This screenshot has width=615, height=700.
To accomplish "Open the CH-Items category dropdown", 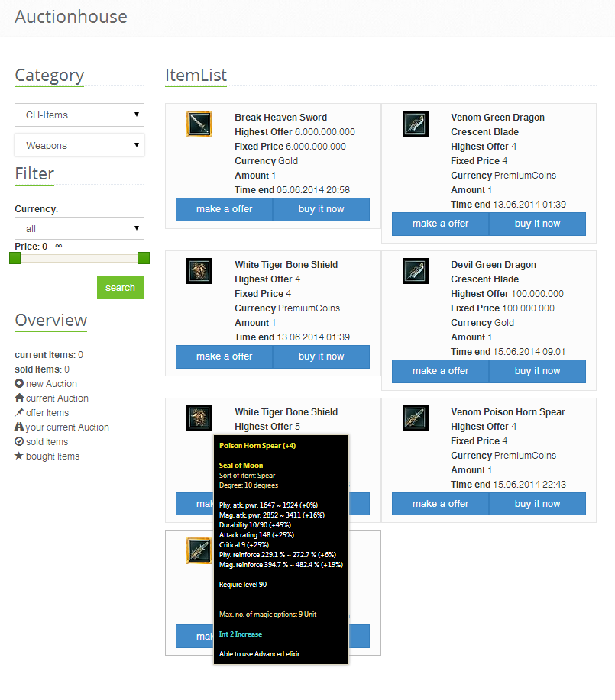I will [x=79, y=115].
